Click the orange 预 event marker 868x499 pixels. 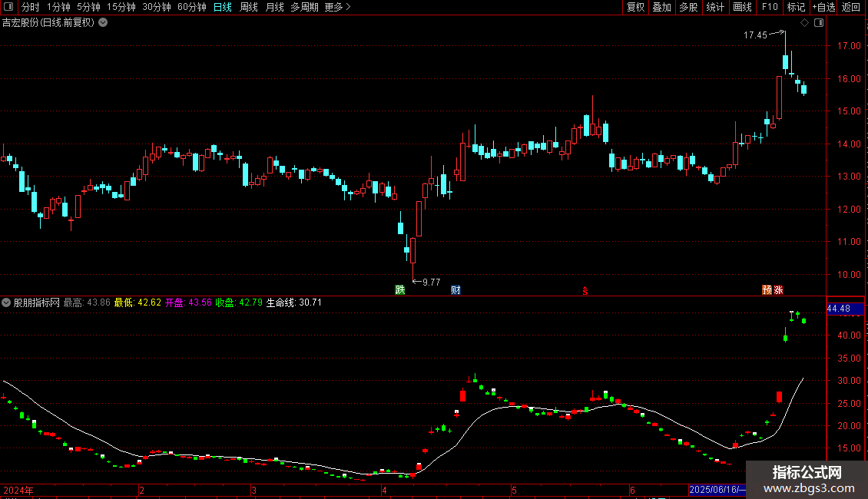[767, 290]
